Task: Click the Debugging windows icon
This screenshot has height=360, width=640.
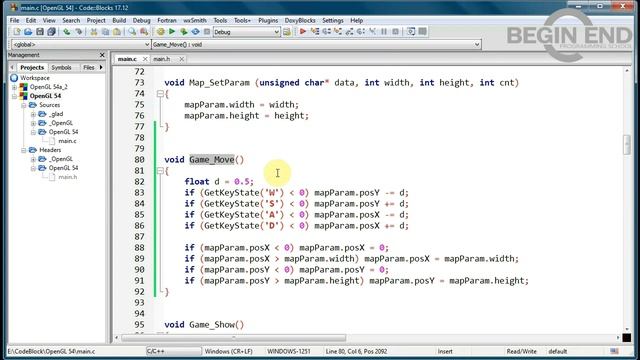Action: coord(411,31)
